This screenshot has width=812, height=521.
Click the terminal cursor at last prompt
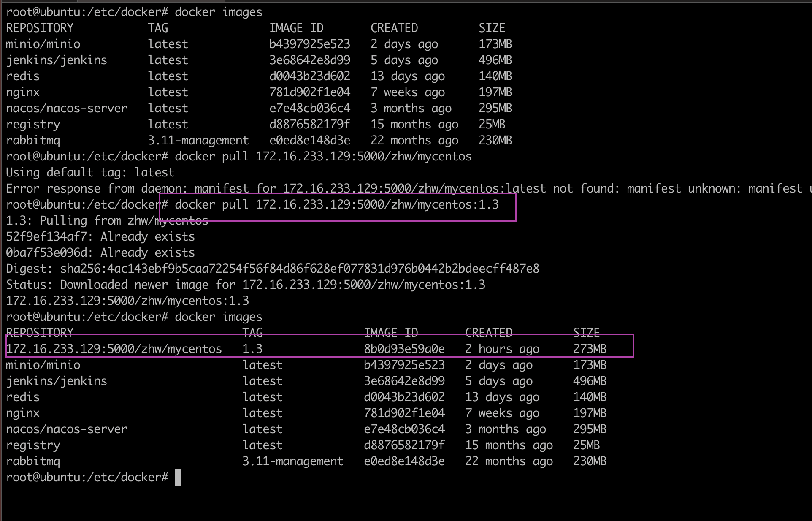(x=178, y=478)
